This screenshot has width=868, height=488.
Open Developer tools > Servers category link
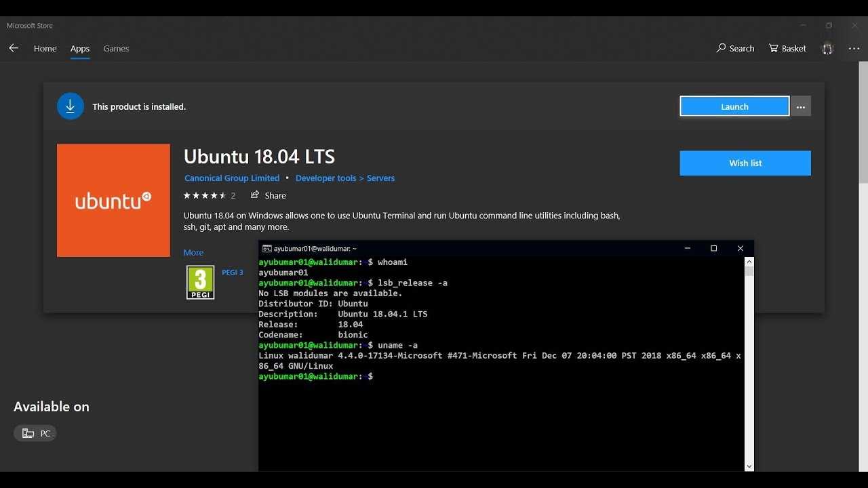[x=345, y=178]
